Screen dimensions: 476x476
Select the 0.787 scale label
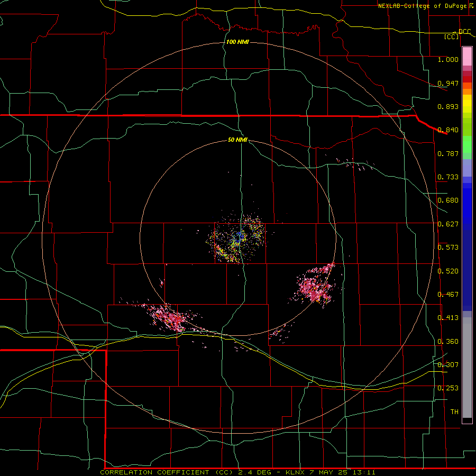(x=448, y=153)
